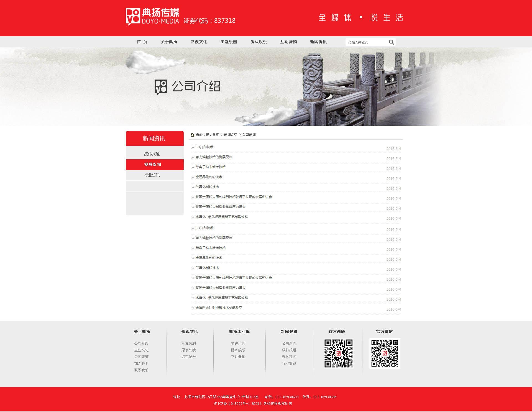Click footer link 加入我们
Screen dimensions: 532x412
tap(141, 363)
